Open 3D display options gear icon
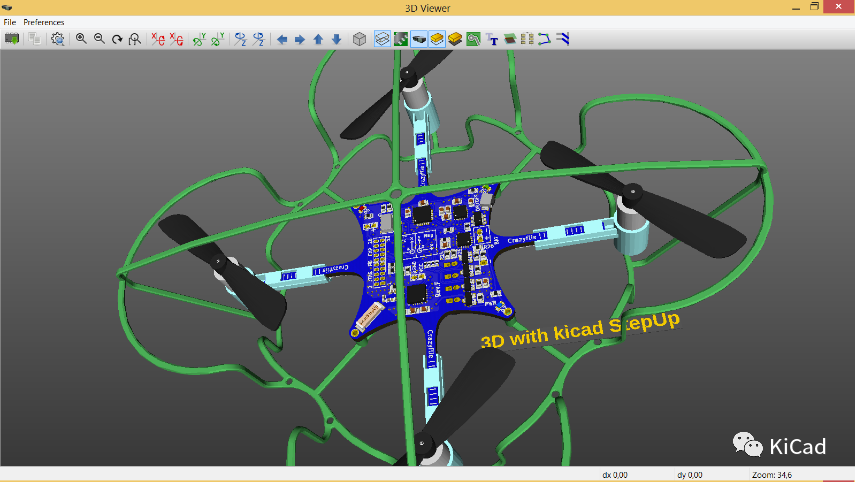The image size is (855, 482). 57,39
